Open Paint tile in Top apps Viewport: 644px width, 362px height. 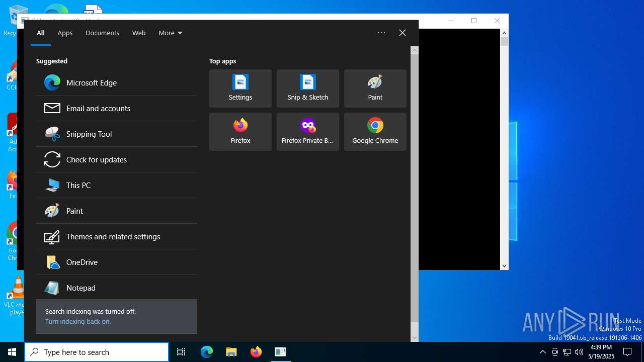coord(375,88)
